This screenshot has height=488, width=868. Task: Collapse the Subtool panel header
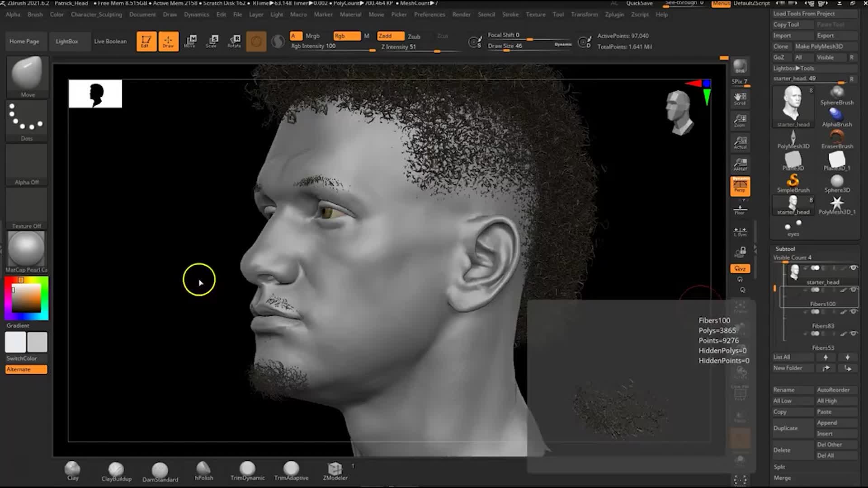[785, 249]
